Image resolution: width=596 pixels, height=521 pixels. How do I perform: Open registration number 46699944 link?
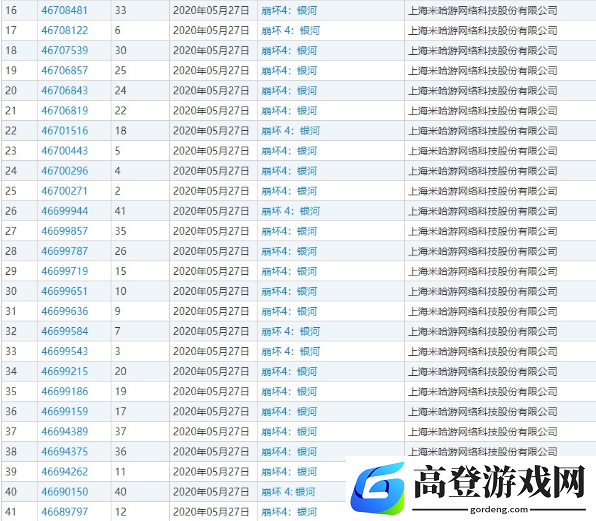point(64,211)
